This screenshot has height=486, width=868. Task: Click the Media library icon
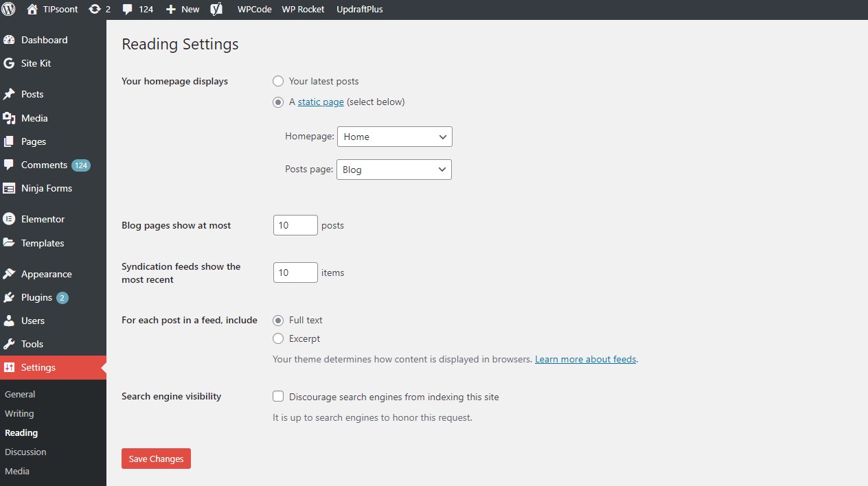click(x=9, y=118)
